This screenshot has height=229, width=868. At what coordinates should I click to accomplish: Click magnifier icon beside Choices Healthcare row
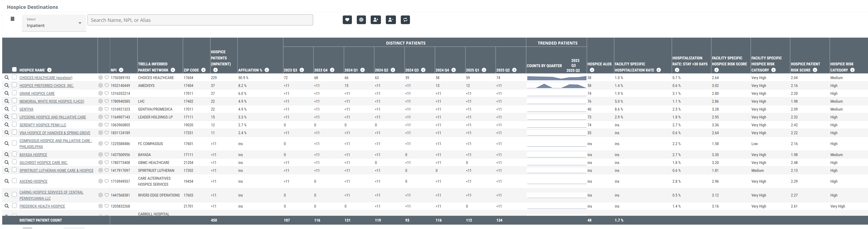[x=6, y=78]
